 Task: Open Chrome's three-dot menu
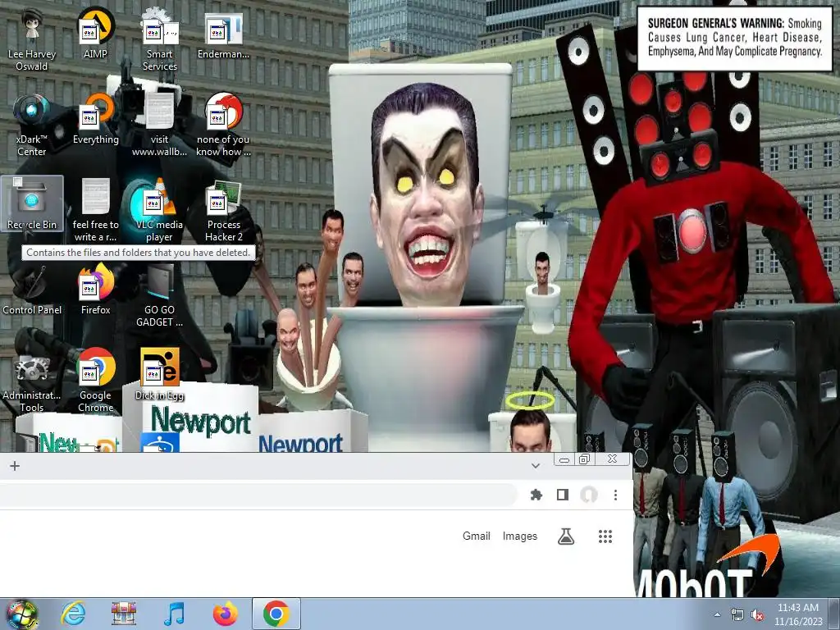(615, 495)
